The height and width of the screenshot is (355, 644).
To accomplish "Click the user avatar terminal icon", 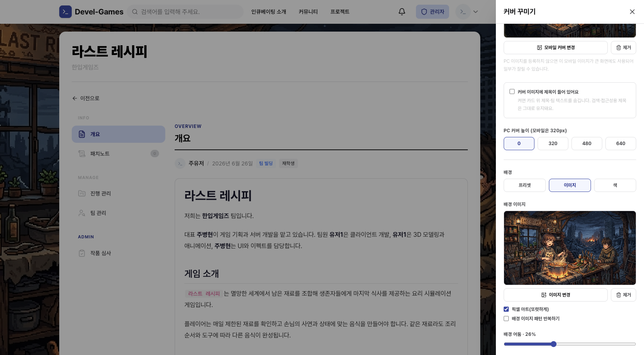I will point(463,12).
